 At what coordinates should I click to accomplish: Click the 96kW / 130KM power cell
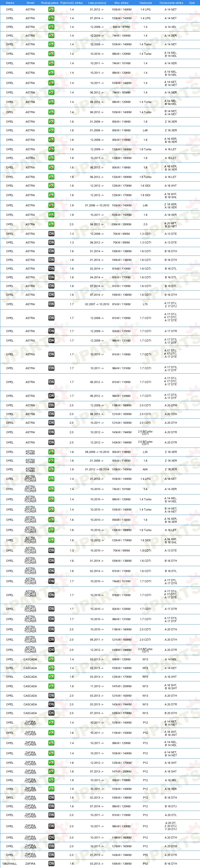coord(121,826)
